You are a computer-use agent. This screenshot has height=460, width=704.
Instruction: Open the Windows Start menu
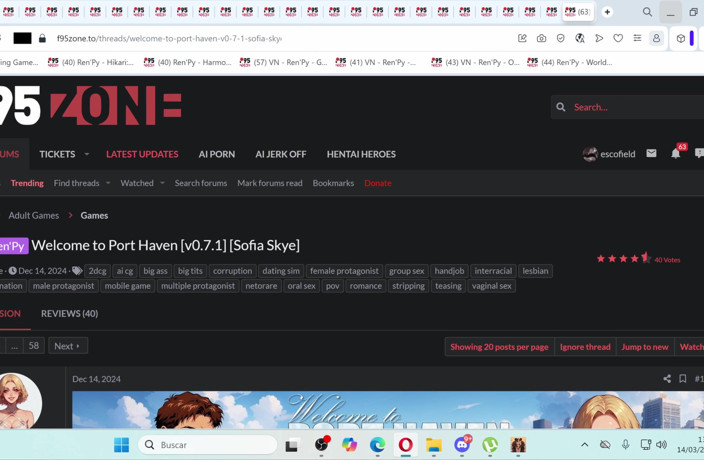coord(121,445)
